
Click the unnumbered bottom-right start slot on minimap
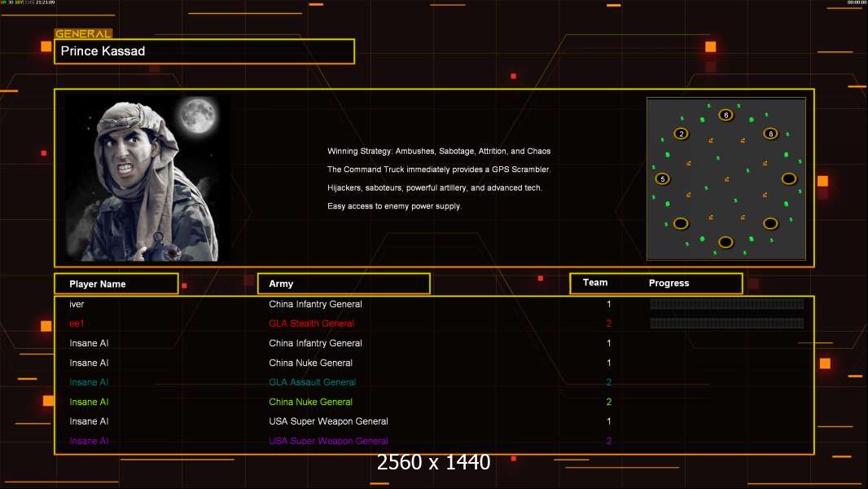click(770, 224)
